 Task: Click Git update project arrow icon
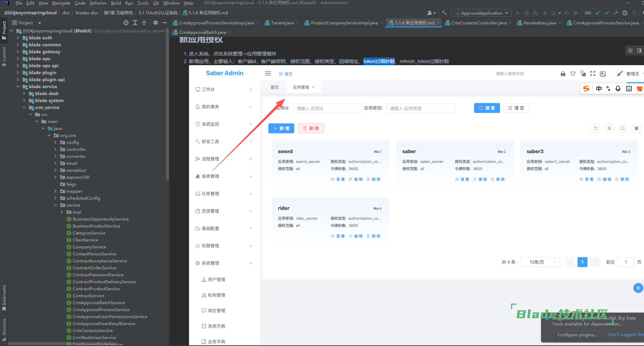598,13
